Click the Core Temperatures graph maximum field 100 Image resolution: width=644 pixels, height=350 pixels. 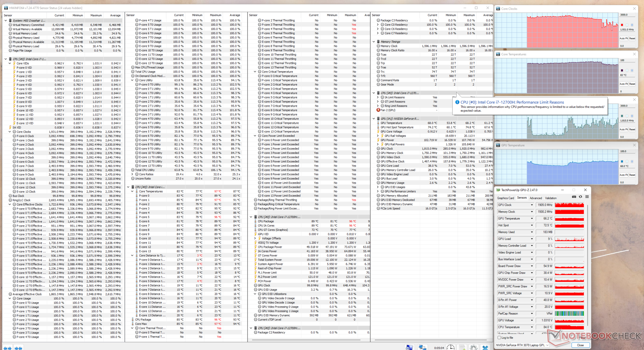tap(627, 60)
